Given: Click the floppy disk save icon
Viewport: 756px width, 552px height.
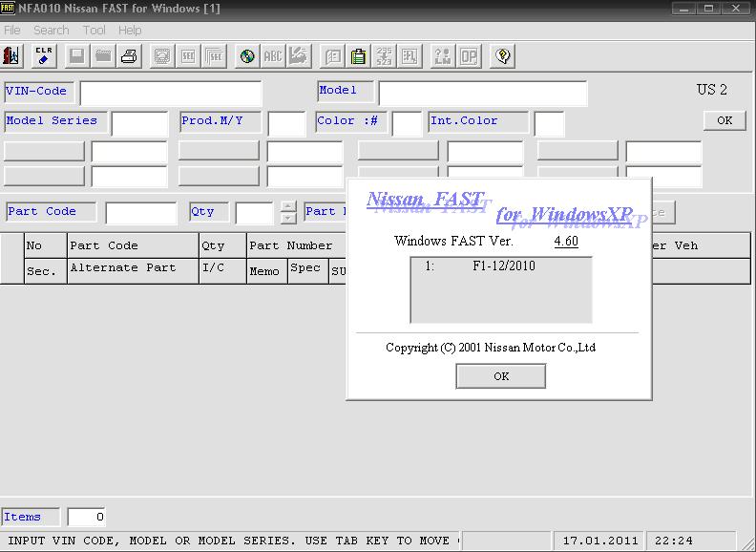Looking at the screenshot, I should click(76, 56).
